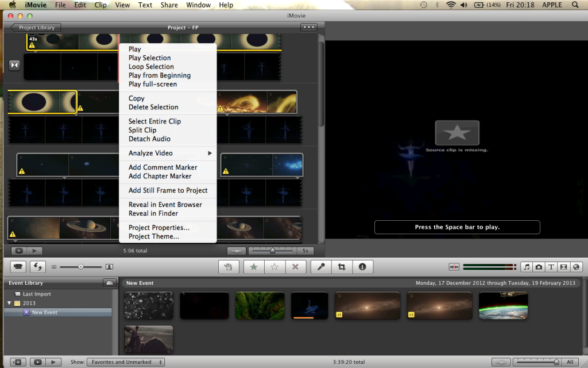Mark selection as Favorite with filled star
This screenshot has width=588, height=368.
tap(254, 267)
